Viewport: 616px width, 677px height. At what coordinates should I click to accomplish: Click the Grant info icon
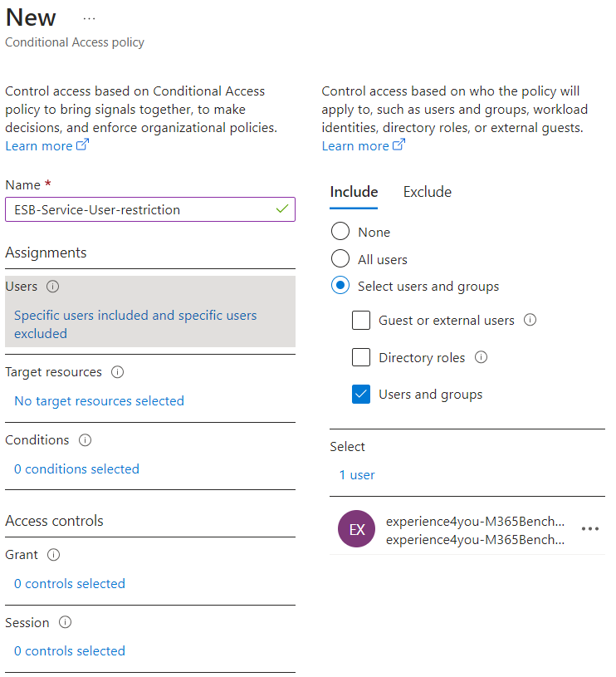(53, 554)
